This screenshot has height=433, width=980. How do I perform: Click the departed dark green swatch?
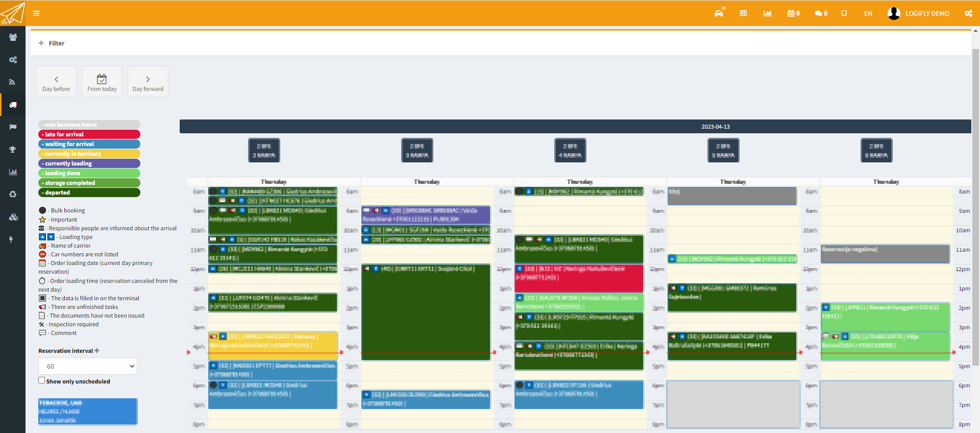[x=89, y=193]
